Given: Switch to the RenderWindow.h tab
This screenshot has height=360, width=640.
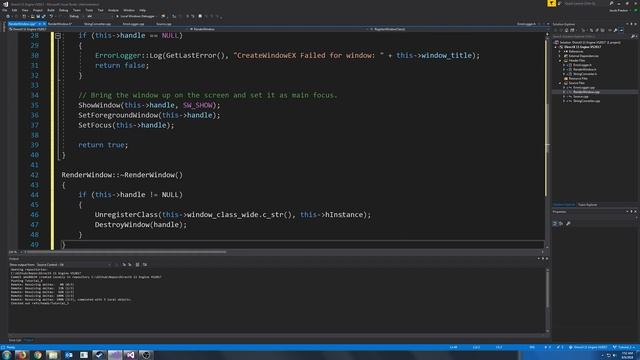Looking at the screenshot, I should pos(60,24).
